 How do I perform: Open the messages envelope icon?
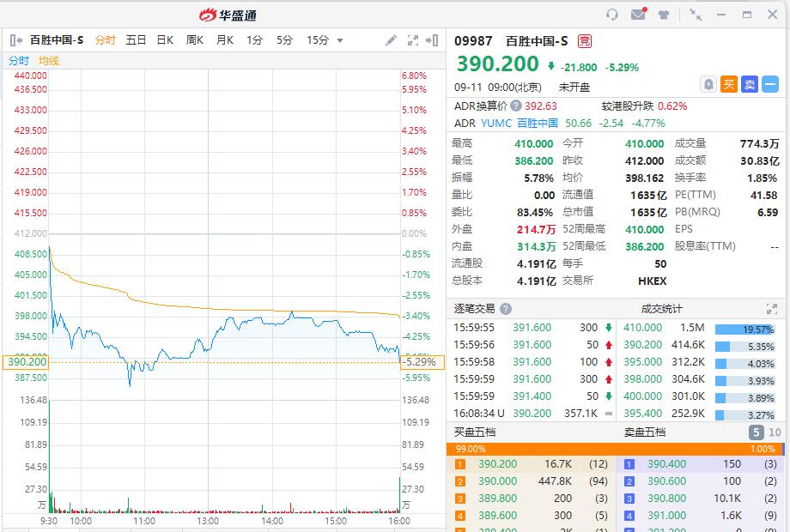[638, 15]
